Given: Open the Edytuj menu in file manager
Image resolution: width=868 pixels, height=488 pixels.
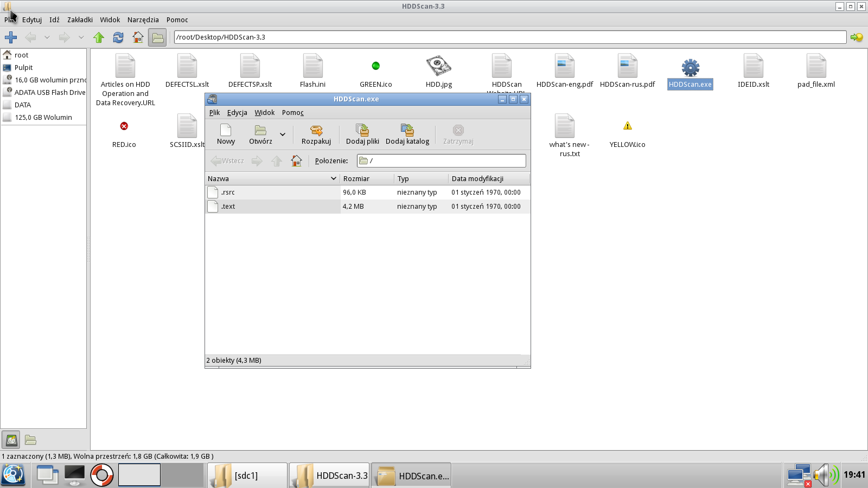Looking at the screenshot, I should (32, 20).
